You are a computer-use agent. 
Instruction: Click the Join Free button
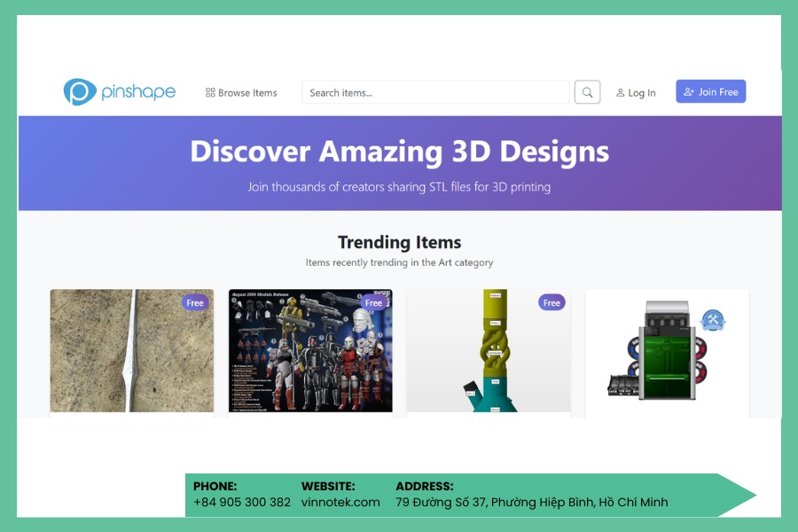710,91
